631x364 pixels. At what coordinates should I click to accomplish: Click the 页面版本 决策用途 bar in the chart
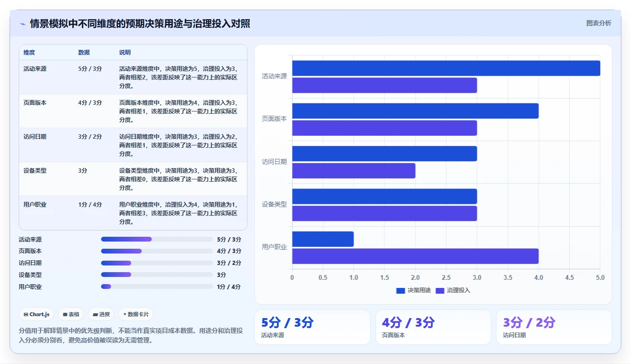(x=415, y=111)
